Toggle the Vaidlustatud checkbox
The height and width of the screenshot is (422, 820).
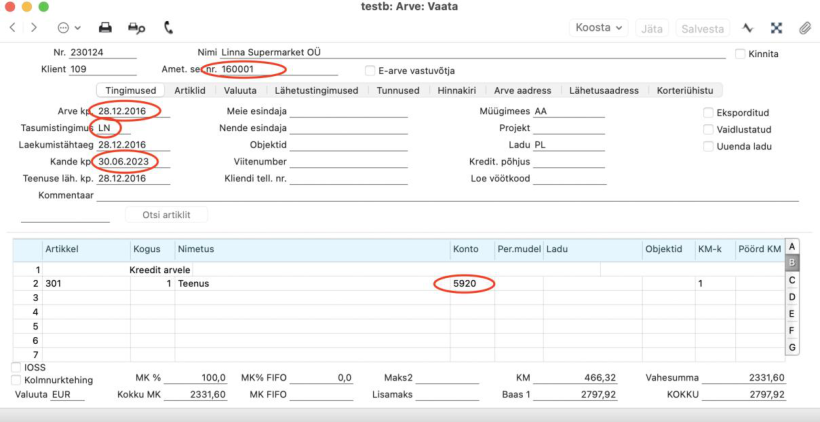[x=708, y=129]
